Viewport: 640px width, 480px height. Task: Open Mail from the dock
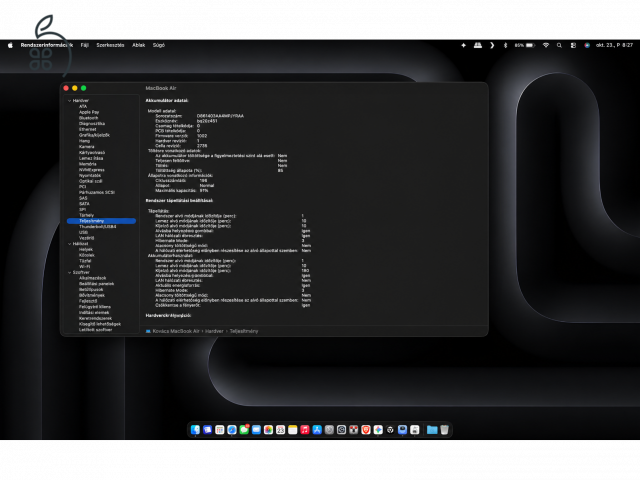(x=256, y=429)
